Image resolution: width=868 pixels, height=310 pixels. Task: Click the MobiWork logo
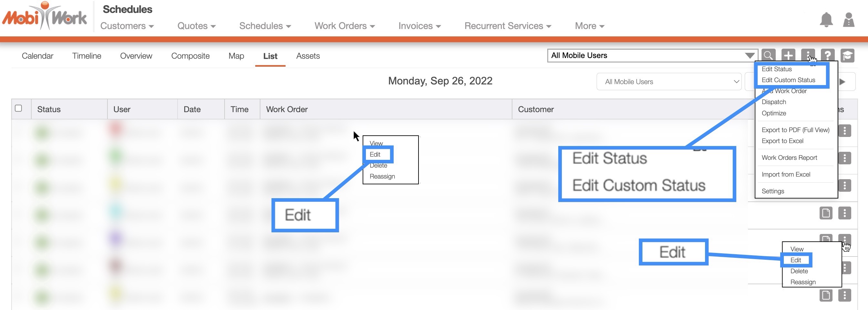click(45, 16)
